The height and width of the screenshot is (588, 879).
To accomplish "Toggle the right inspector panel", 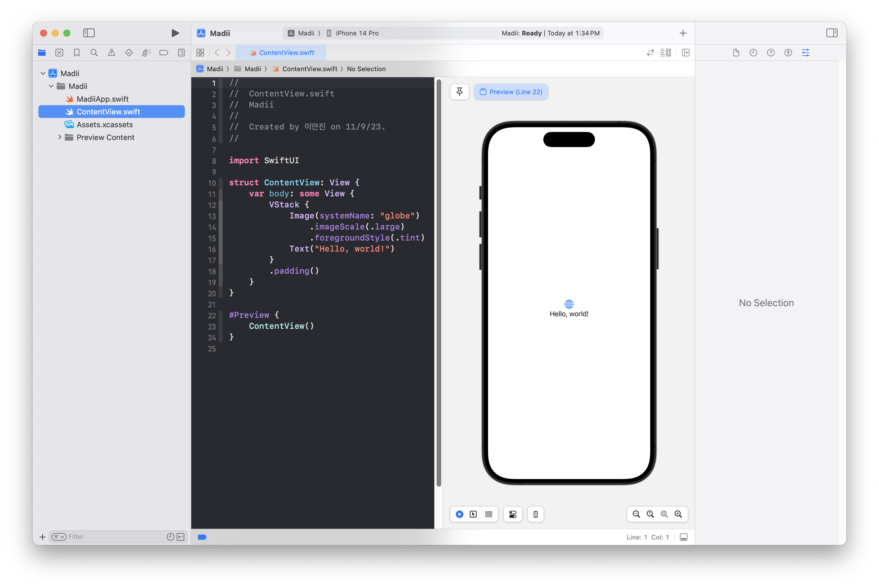I will point(831,33).
